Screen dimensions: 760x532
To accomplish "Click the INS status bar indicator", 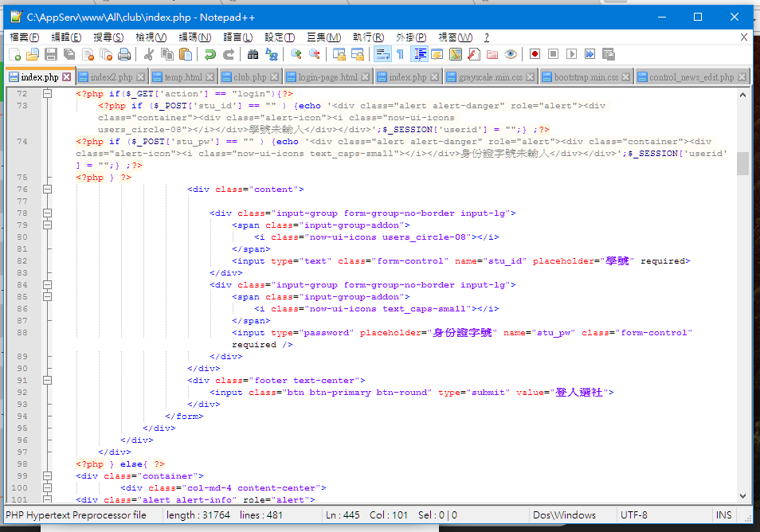I will point(723,515).
